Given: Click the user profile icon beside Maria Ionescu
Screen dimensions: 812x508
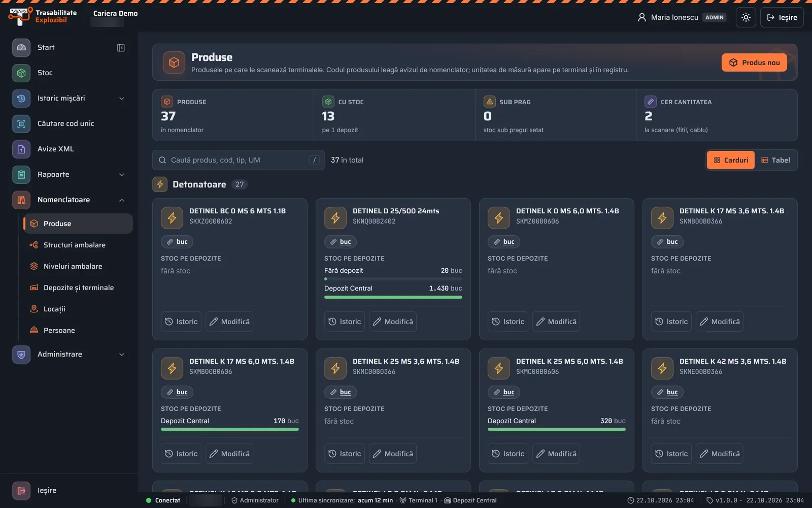Looking at the screenshot, I should 642,17.
